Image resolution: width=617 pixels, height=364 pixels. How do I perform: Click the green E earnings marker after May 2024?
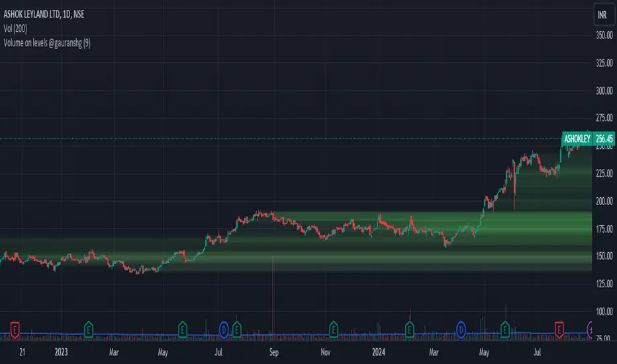point(505,330)
